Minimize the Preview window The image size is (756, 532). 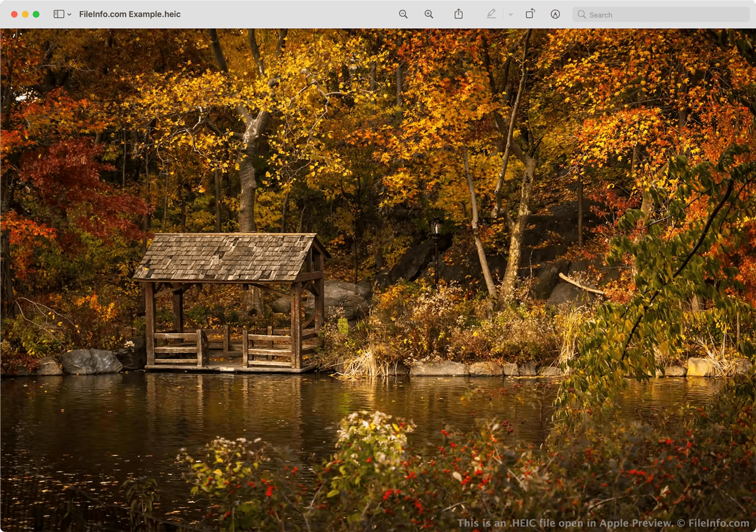tap(25, 14)
